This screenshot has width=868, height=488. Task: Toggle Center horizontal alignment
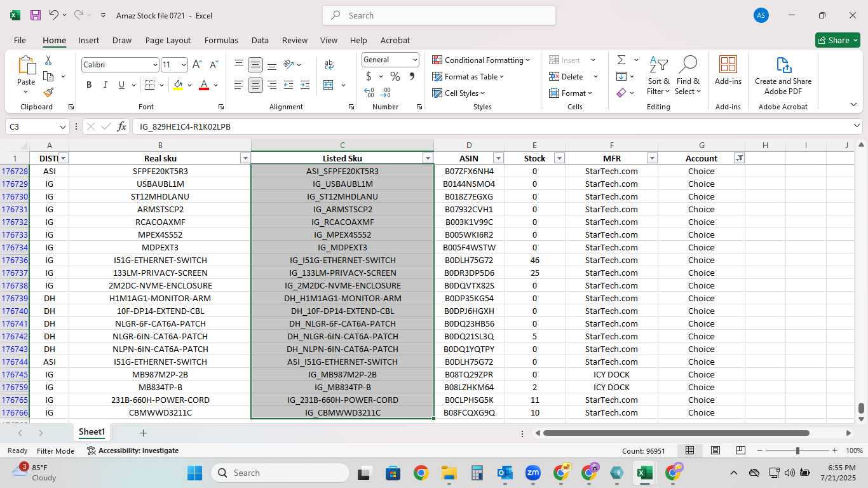255,85
